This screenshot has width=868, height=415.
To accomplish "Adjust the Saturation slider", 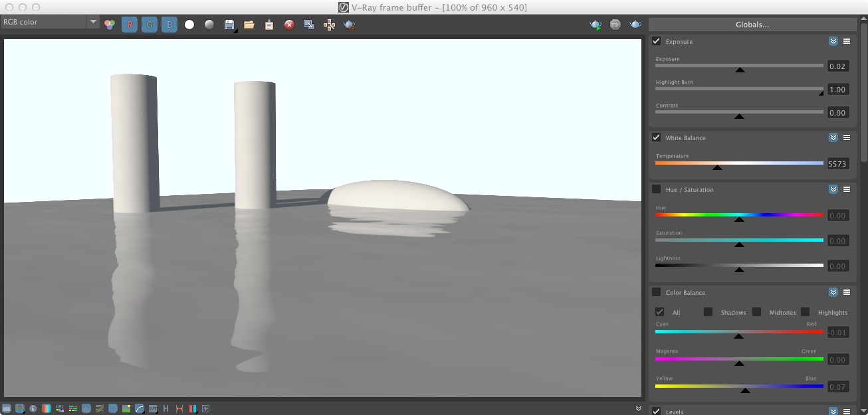I will pos(739,241).
